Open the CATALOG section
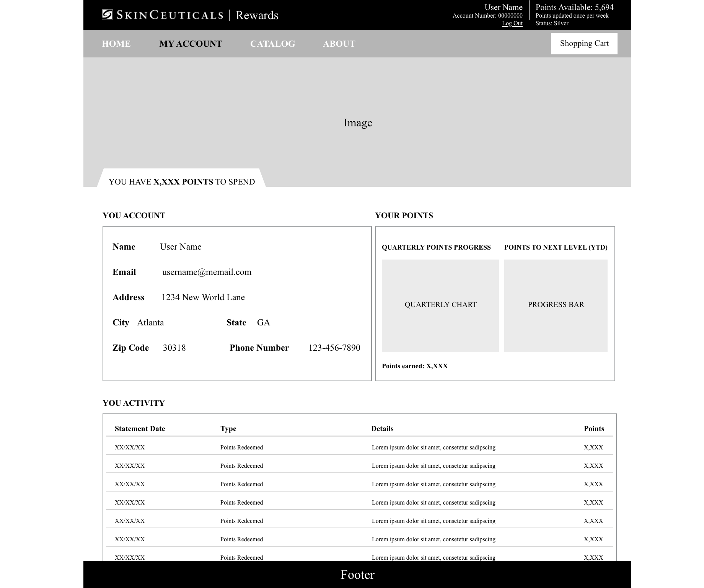Image resolution: width=704 pixels, height=588 pixels. coord(272,44)
